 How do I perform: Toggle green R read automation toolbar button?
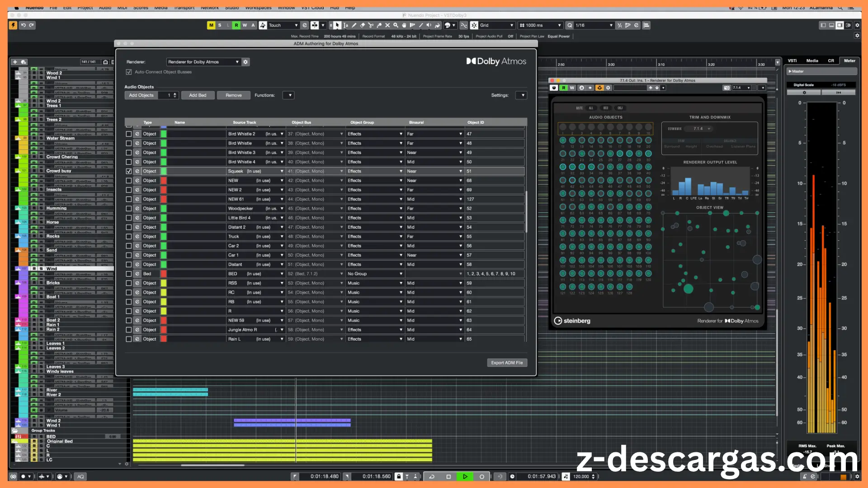(x=236, y=25)
